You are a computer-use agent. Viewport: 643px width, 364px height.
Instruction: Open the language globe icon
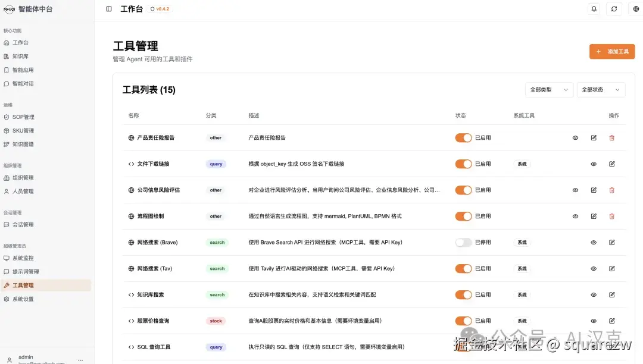coord(636,9)
